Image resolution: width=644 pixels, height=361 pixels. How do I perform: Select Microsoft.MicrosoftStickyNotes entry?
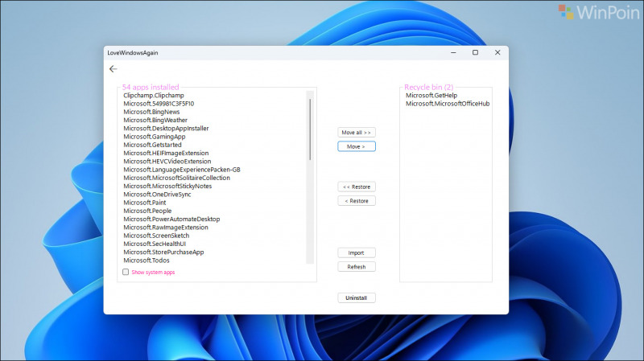point(167,186)
